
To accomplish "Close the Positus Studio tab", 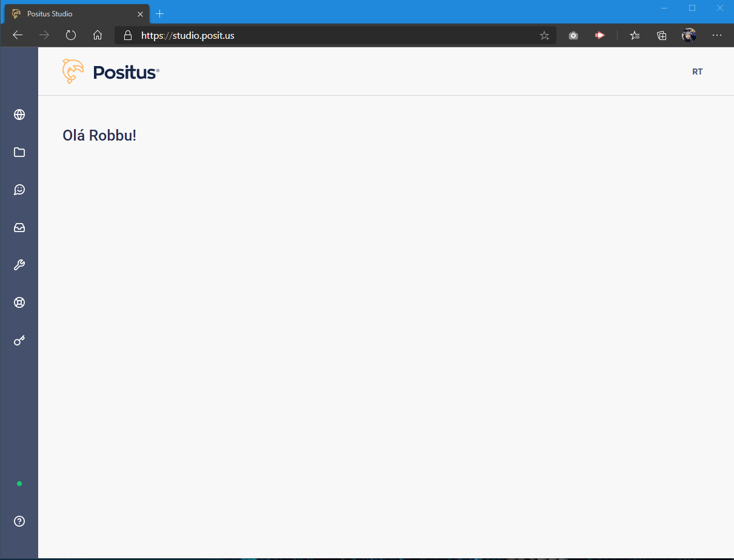I will pos(140,14).
